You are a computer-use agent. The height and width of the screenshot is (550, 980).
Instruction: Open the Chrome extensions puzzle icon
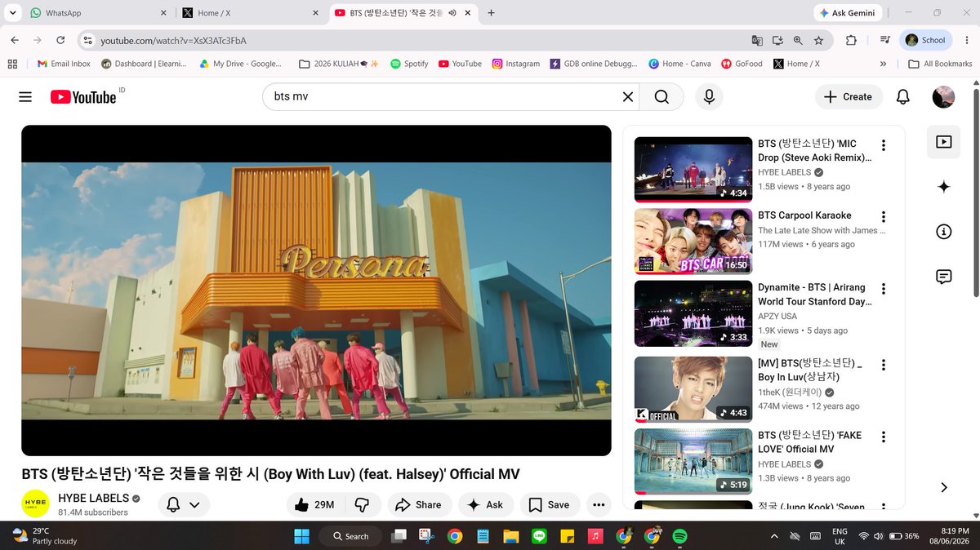click(851, 40)
